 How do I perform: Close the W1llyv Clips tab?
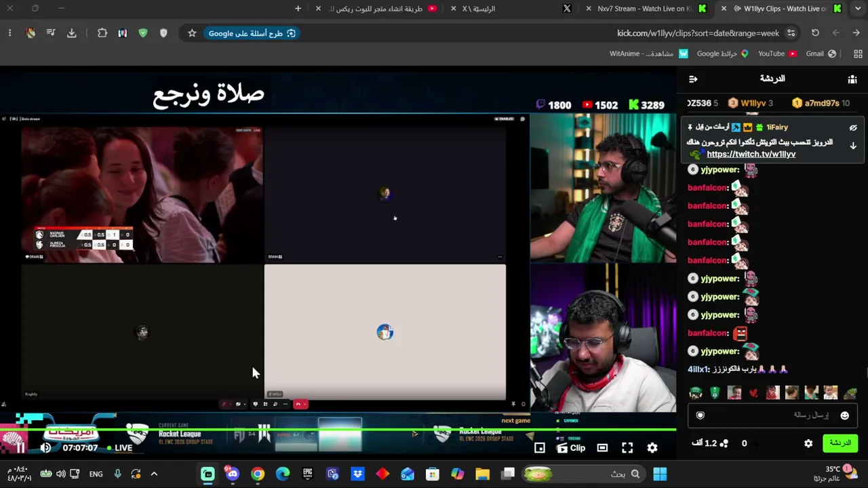point(724,9)
